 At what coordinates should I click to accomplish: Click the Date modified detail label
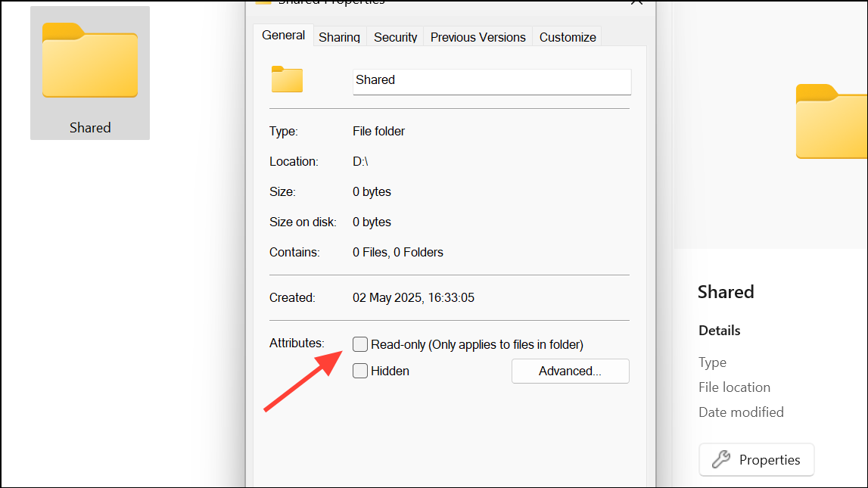tap(741, 412)
